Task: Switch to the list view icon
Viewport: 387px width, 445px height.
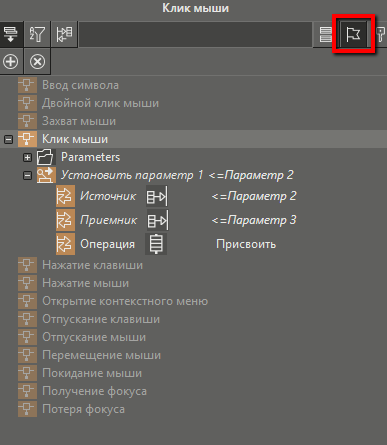Action: [x=325, y=35]
